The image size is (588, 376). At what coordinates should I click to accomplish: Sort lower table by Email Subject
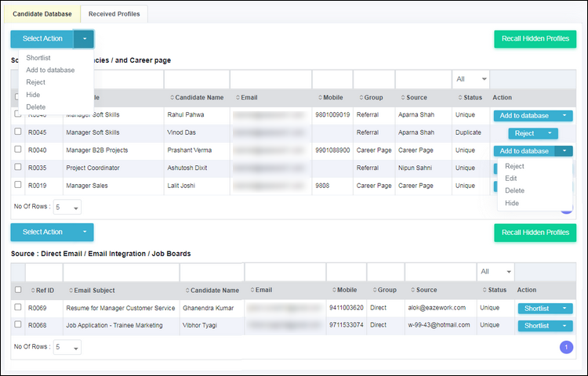(x=92, y=291)
